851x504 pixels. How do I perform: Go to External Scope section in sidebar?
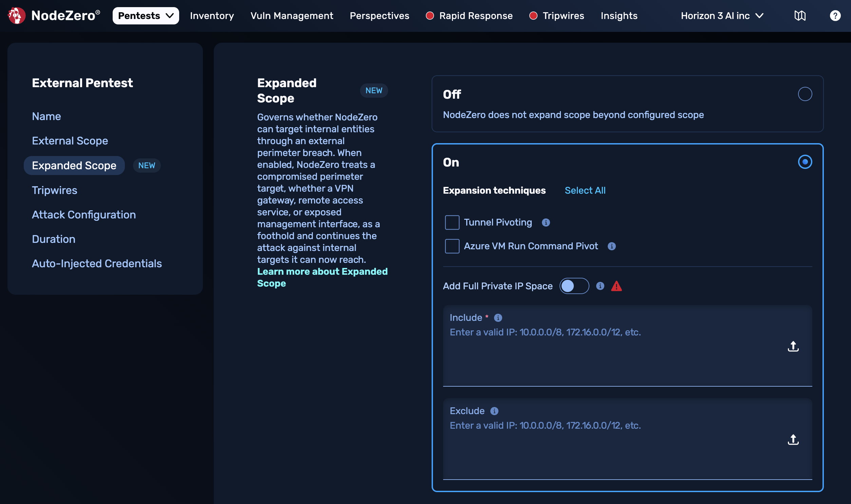(x=70, y=141)
